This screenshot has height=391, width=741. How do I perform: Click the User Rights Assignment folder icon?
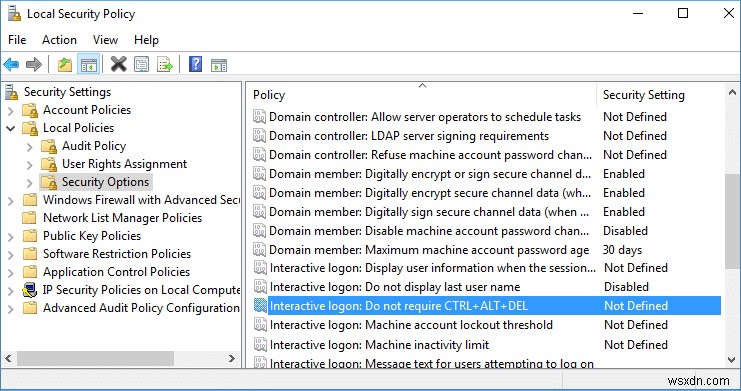49,164
